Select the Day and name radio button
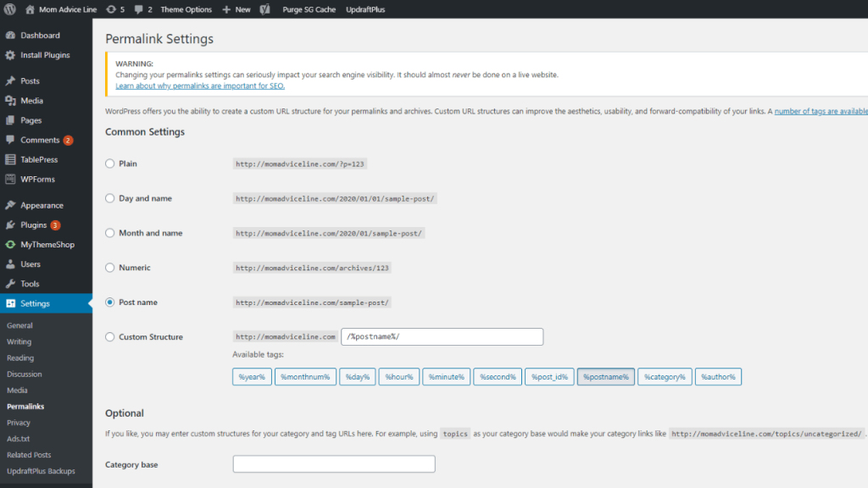Viewport: 868px width, 488px height. pyautogui.click(x=109, y=198)
